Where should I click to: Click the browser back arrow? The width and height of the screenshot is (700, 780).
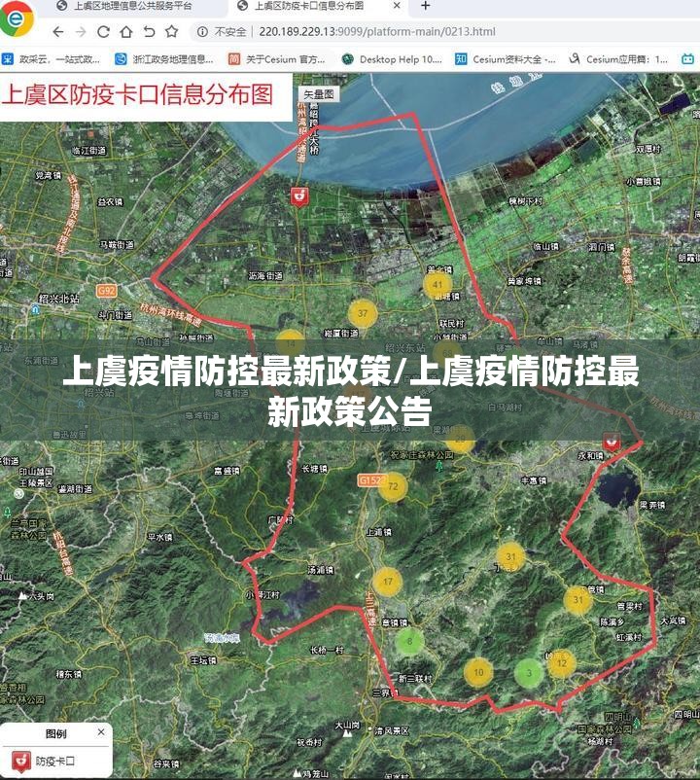coord(58,32)
